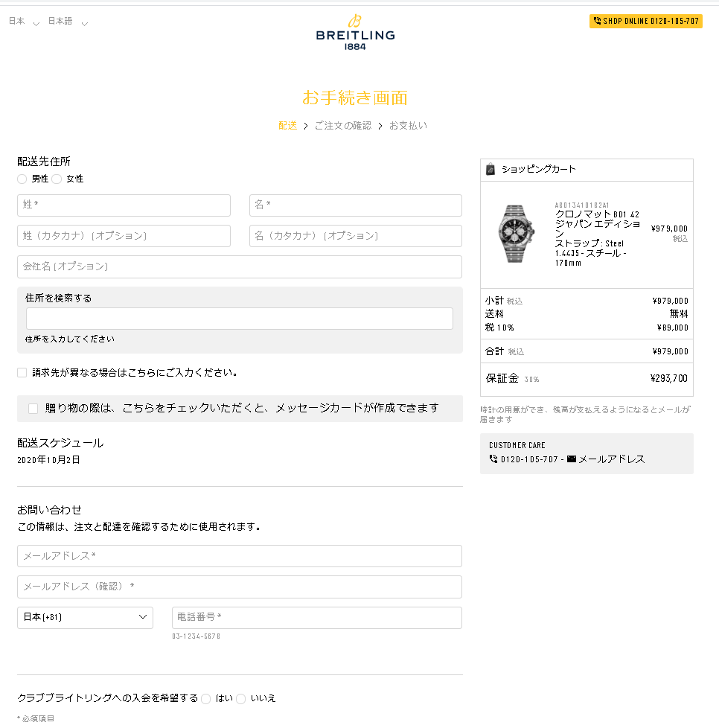Check the 贈り物 message card checkbox
This screenshot has width=719, height=728.
point(33,409)
